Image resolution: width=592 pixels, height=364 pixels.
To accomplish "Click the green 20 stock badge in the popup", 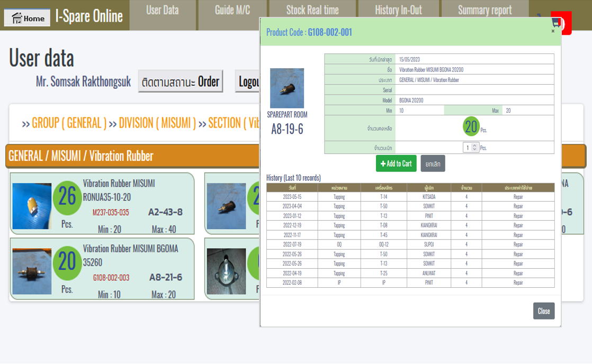I will (470, 127).
